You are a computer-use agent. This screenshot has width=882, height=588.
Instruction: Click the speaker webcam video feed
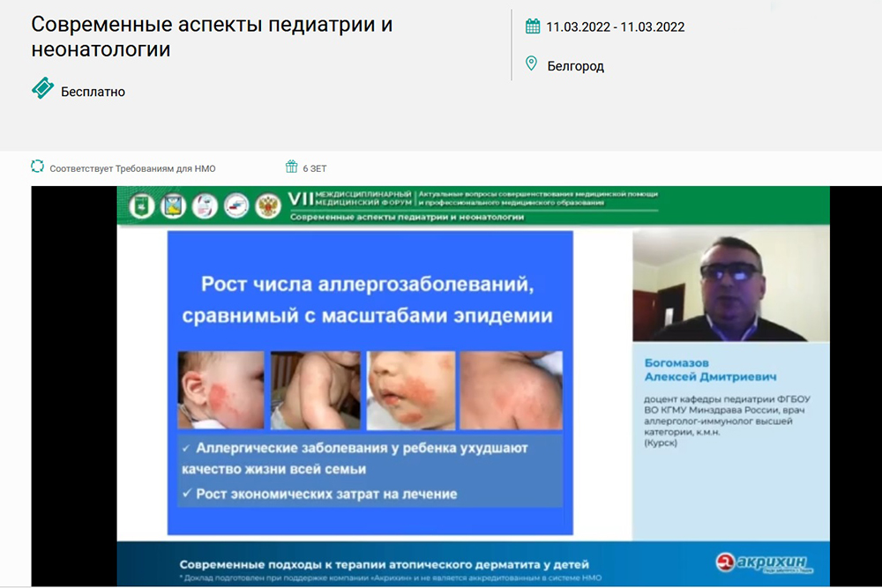click(730, 285)
